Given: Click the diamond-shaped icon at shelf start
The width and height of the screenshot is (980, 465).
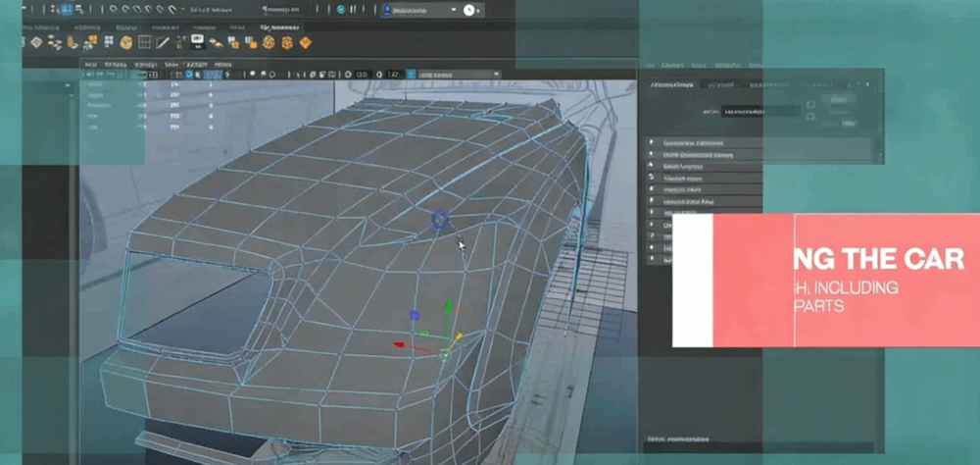Looking at the screenshot, I should [36, 42].
